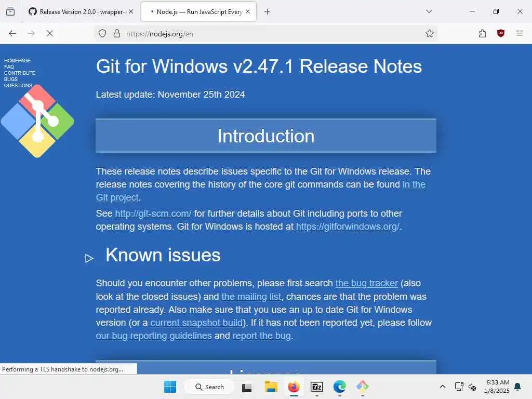
Task: Open 'current snapshot build' link
Action: 196,322
